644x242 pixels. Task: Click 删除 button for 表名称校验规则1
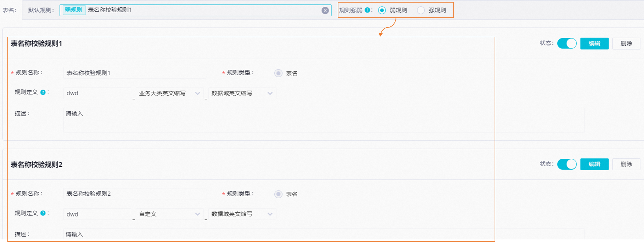click(x=626, y=43)
